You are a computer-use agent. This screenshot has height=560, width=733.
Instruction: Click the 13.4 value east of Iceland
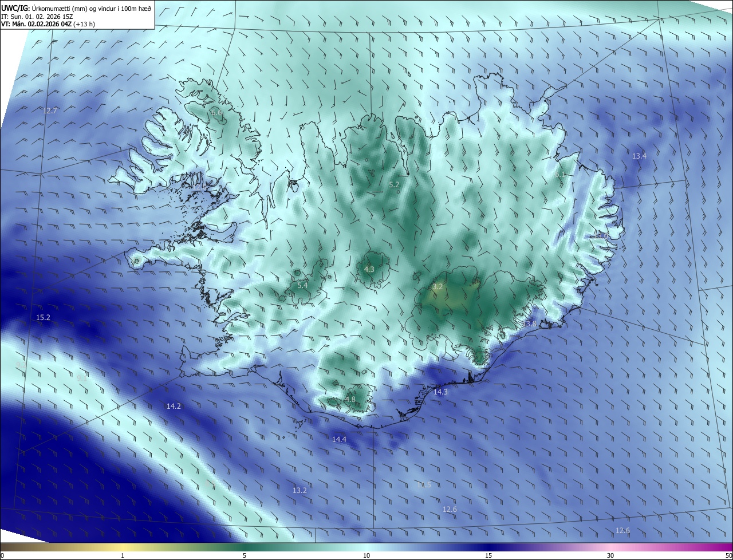(x=639, y=156)
